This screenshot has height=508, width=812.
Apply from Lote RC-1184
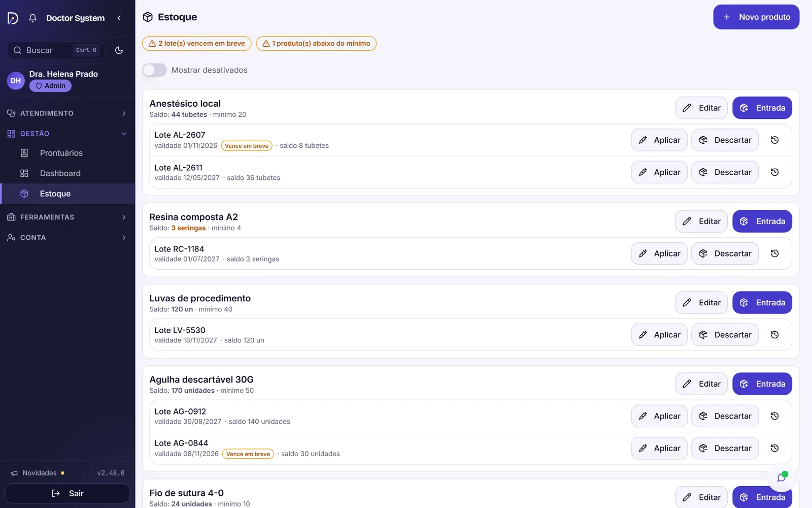click(x=659, y=253)
